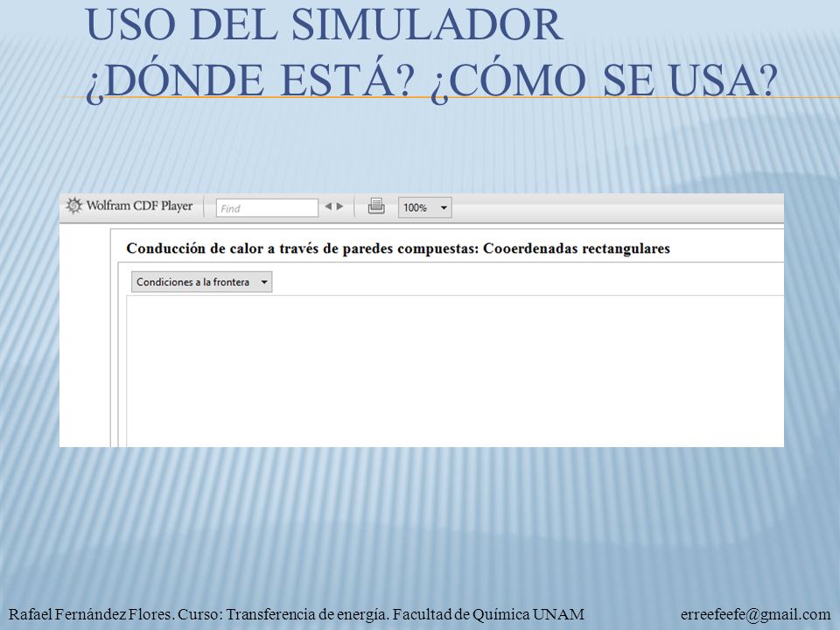Click the Find search field
The height and width of the screenshot is (630, 840).
coord(267,208)
